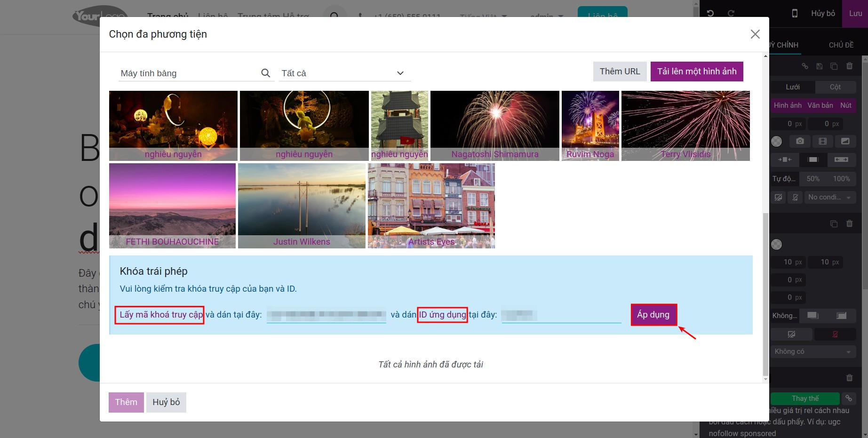
Task: Click the duplicate element icon
Action: (834, 66)
